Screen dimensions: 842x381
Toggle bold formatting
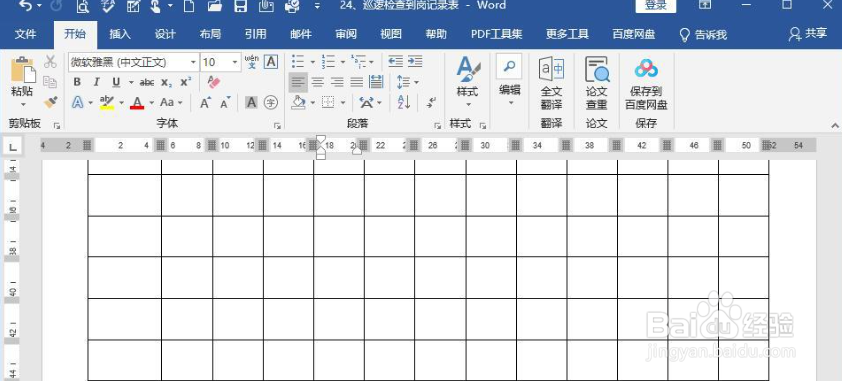pyautogui.click(x=77, y=82)
